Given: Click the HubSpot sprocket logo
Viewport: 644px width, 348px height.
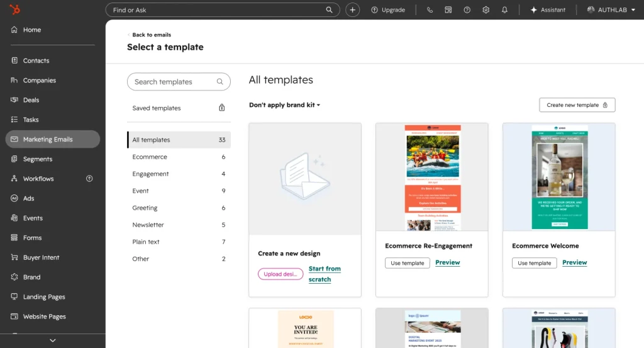Looking at the screenshot, I should click(x=15, y=9).
